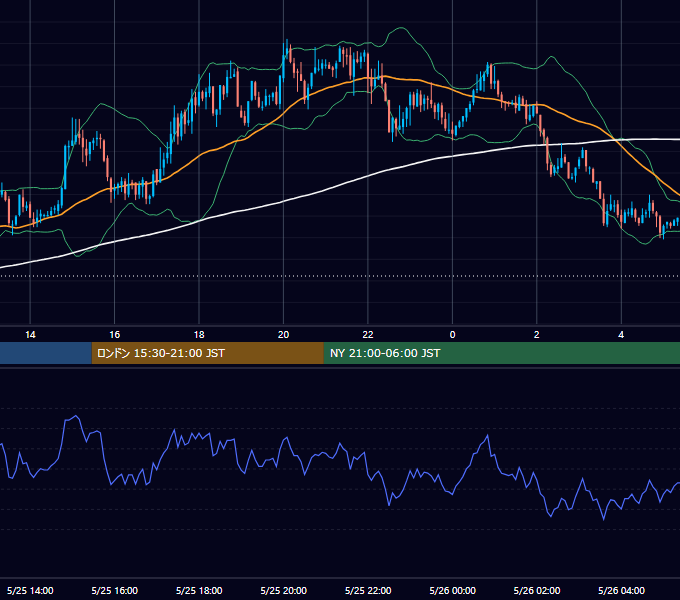Click the 5/26 02:00 date label
This screenshot has height=600, width=680.
[x=536, y=590]
